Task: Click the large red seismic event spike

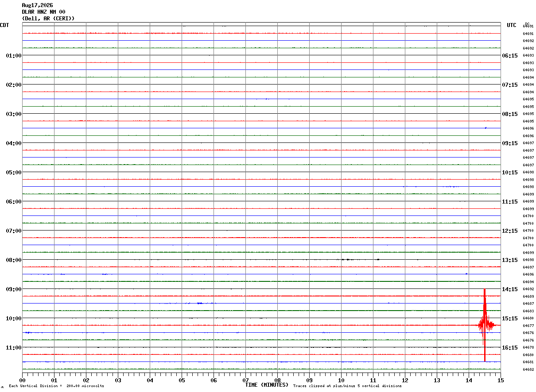Action: pos(485,325)
